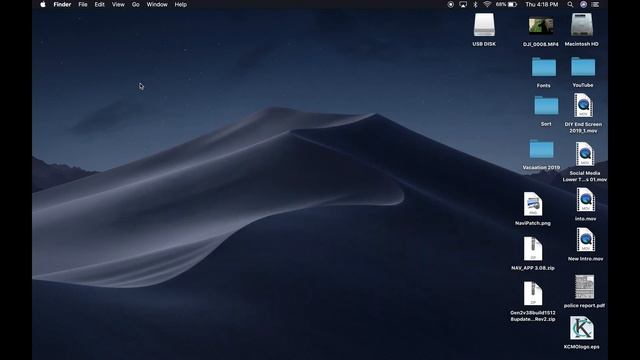The width and height of the screenshot is (640, 360).
Task: Click the New Intro.mov file name
Action: tap(586, 259)
